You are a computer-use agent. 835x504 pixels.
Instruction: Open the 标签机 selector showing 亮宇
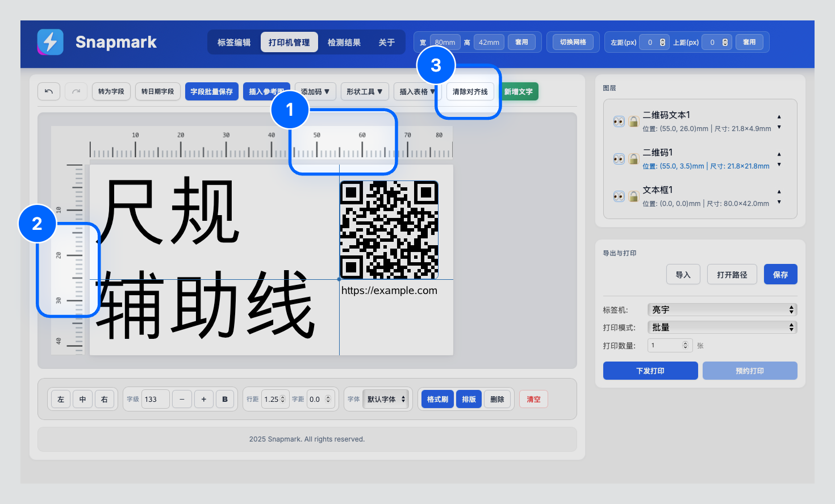(x=722, y=309)
